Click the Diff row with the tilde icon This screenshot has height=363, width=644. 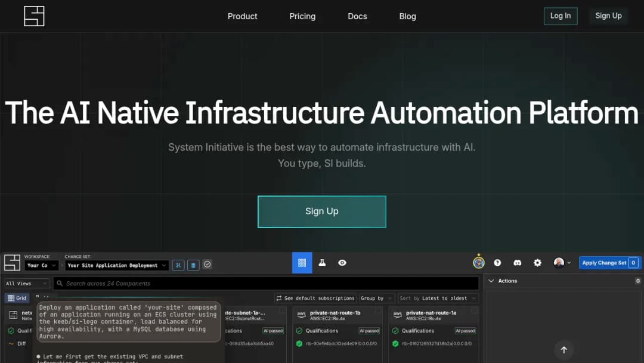(17, 344)
